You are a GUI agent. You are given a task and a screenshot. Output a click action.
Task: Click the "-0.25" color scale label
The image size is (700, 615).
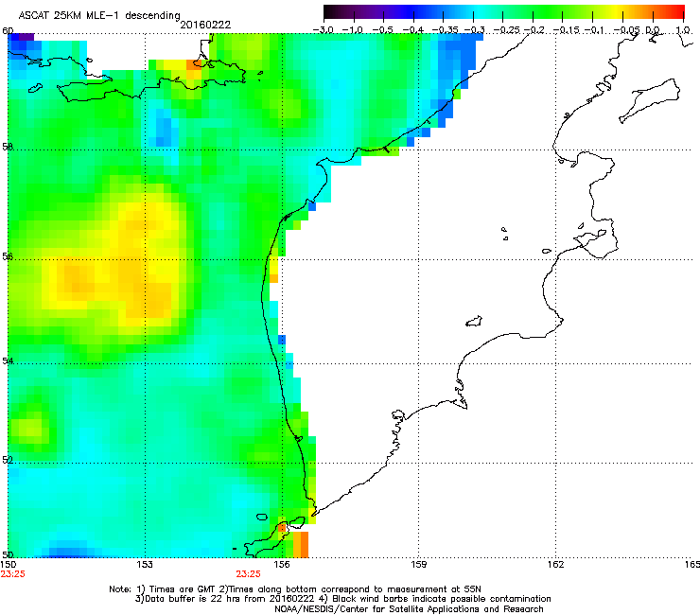point(506,30)
